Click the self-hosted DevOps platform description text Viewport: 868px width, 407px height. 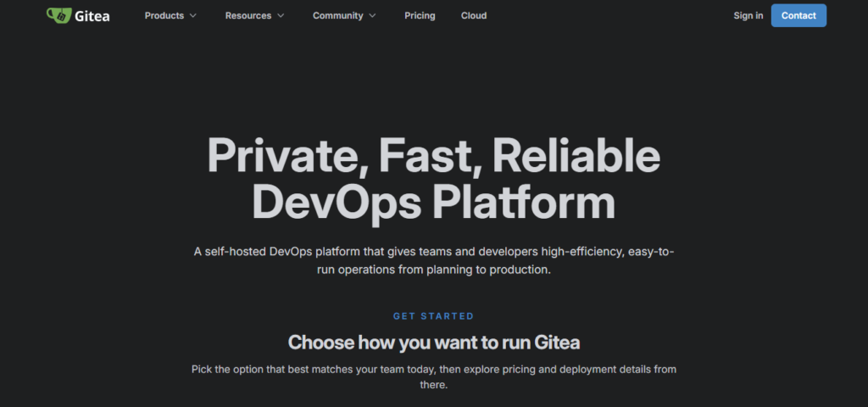[x=433, y=261]
